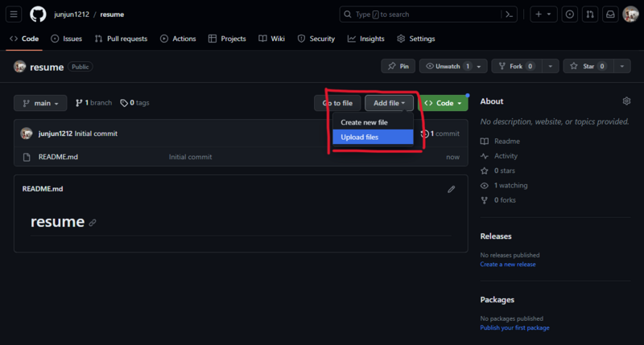Go to the GitHub homepage logo
Screen dimensions: 644x345
38,14
